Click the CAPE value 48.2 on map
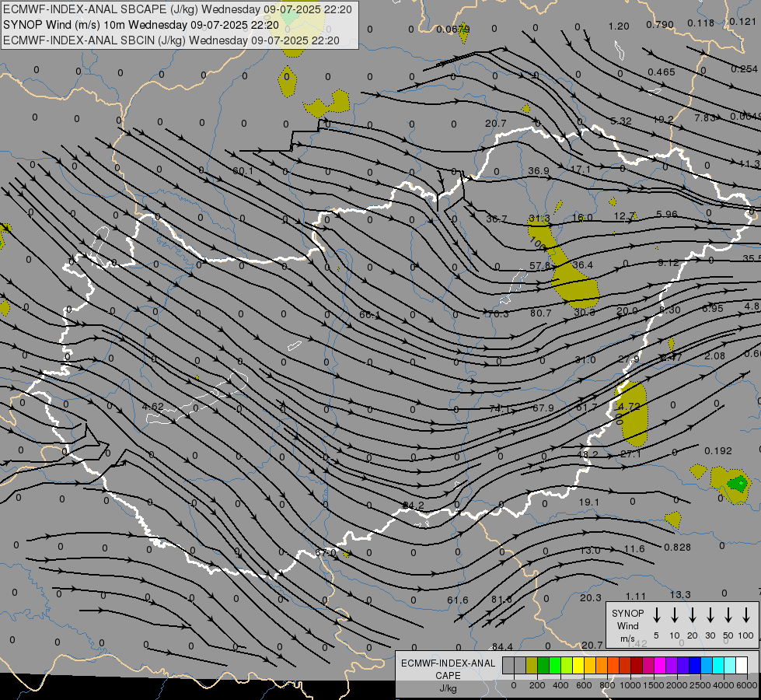 (x=588, y=455)
